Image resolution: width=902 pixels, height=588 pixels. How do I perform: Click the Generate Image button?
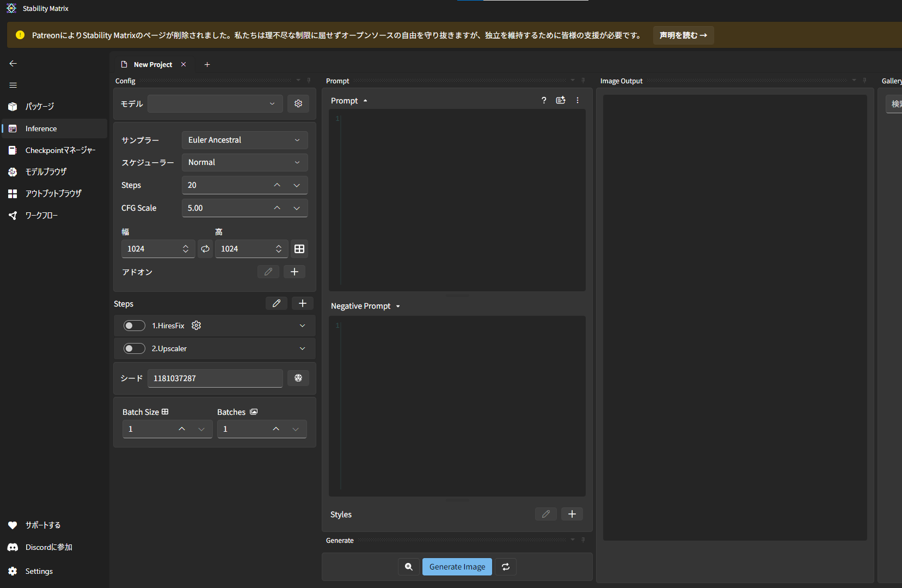(x=457, y=567)
